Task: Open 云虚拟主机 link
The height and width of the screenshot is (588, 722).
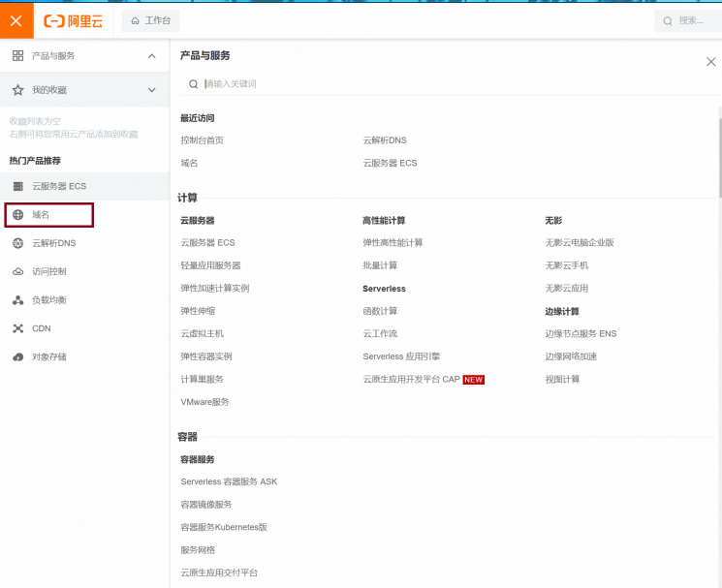Action: 203,333
